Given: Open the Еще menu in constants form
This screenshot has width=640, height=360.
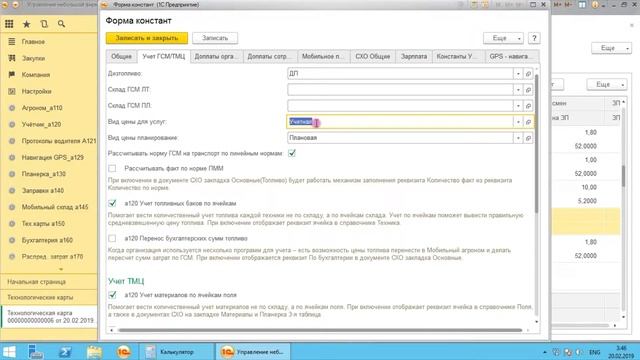Looking at the screenshot, I should [x=503, y=38].
